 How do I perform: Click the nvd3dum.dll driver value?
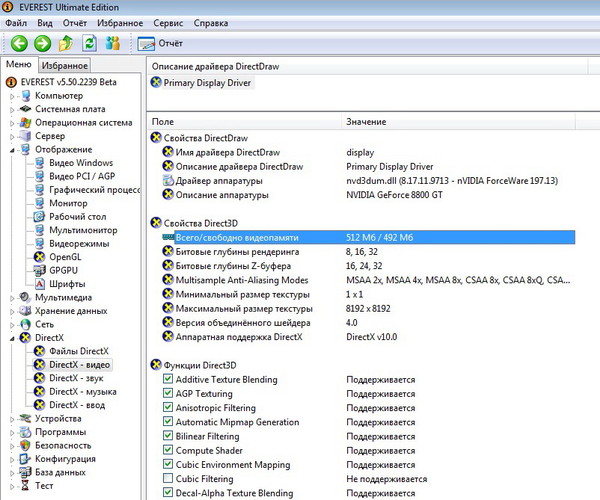tap(452, 181)
